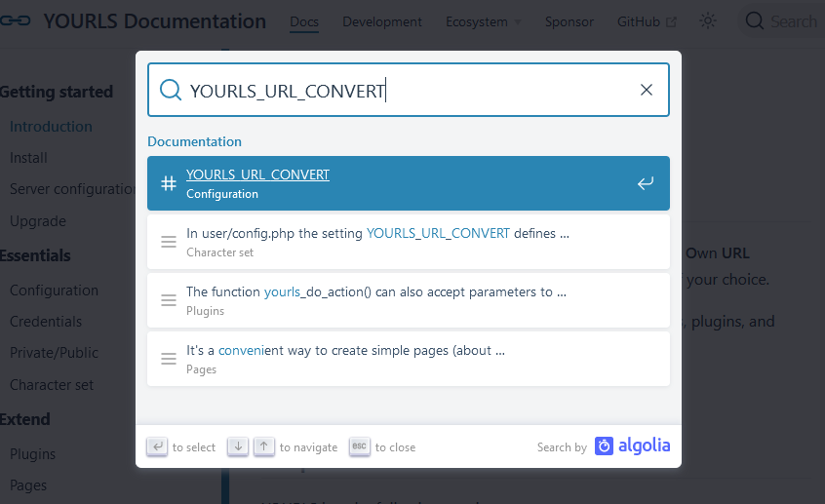Viewport: 825px width, 504px height.
Task: Select the YOURLS_URL_CONVERT Configuration result
Action: [x=390, y=183]
